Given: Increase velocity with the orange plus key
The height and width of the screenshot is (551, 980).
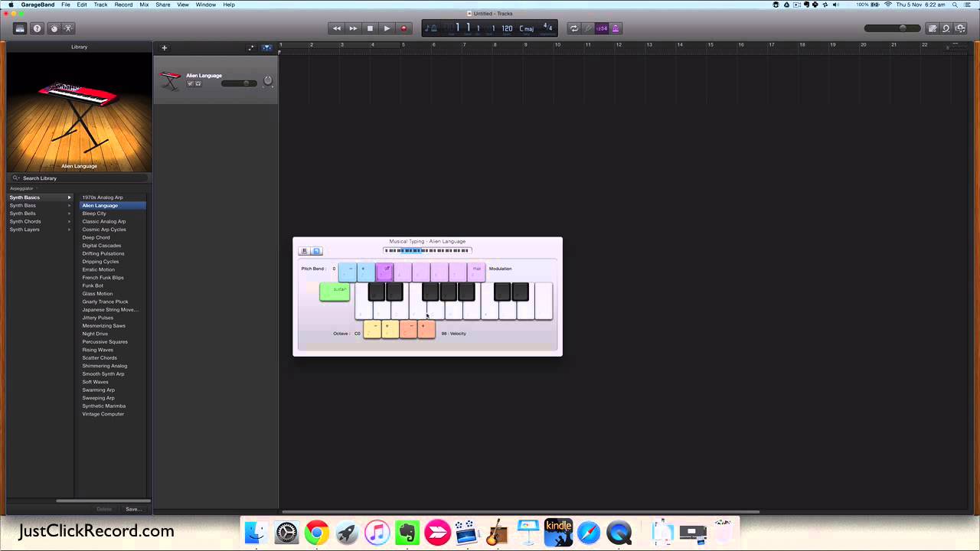Looking at the screenshot, I should coord(426,329).
